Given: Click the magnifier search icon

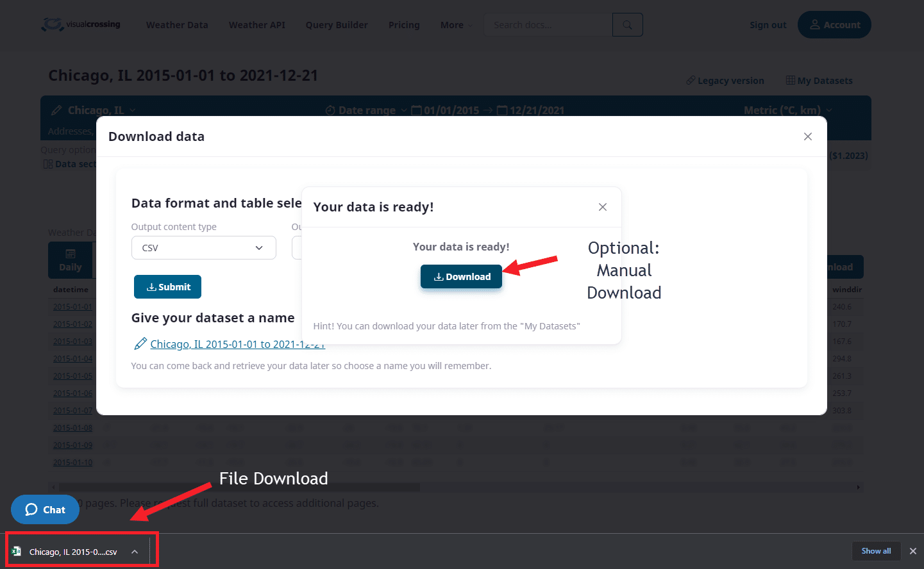Looking at the screenshot, I should tap(626, 24).
